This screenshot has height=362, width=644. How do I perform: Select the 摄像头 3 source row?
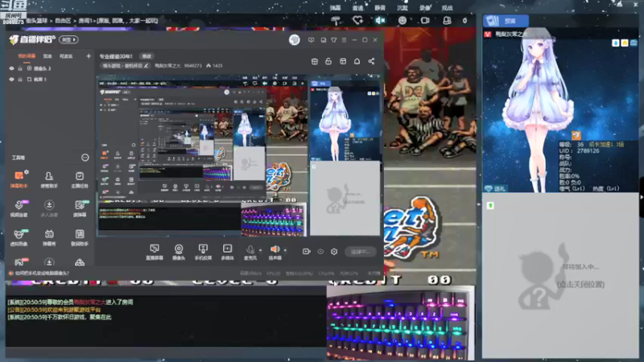[50, 68]
